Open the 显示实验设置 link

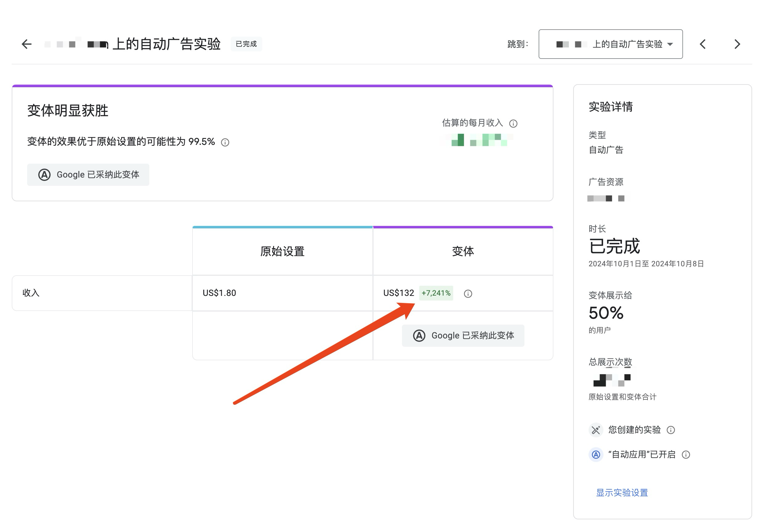coord(622,492)
